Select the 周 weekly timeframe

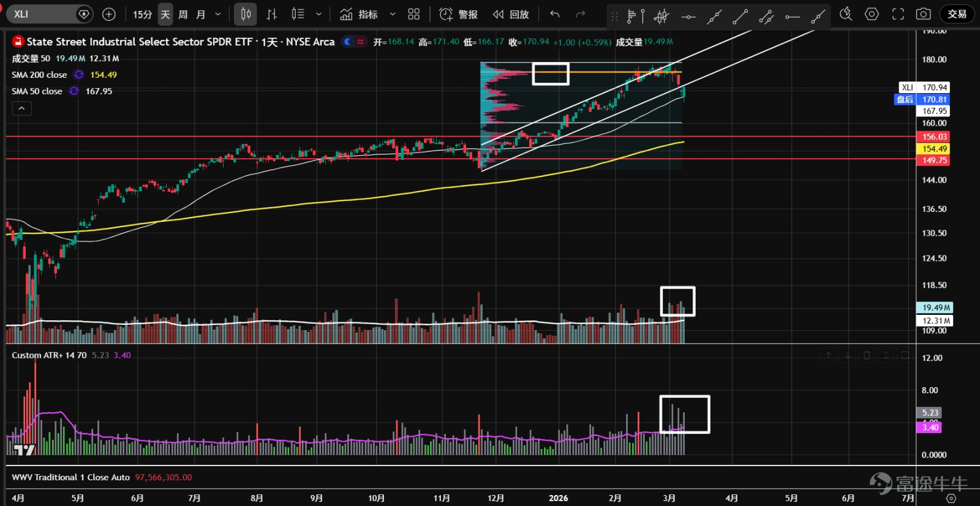(183, 14)
